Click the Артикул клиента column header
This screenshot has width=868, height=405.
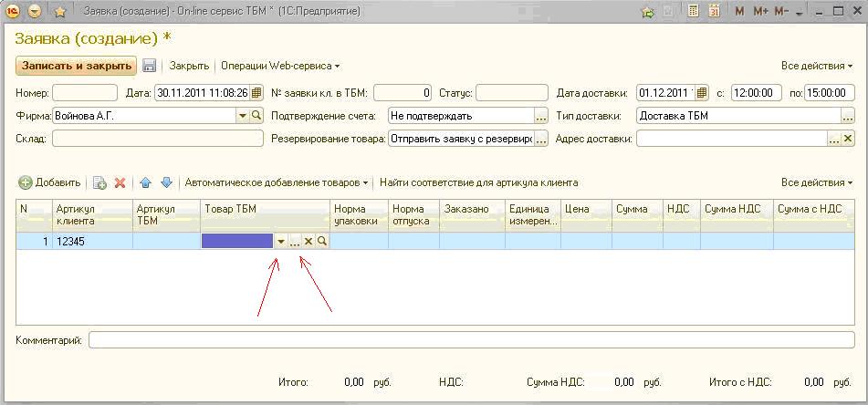tap(92, 215)
